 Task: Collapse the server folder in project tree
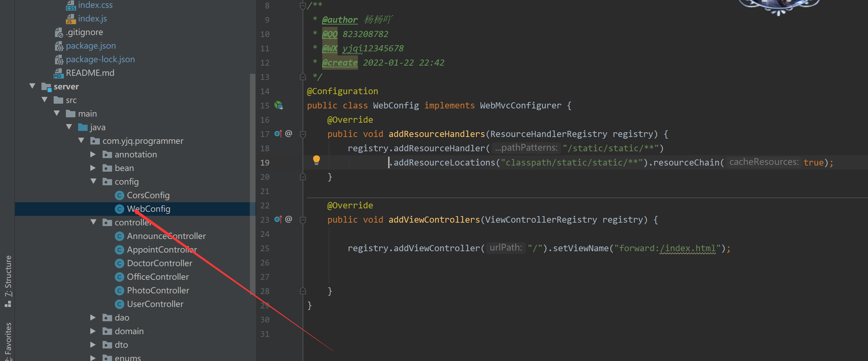pos(32,86)
